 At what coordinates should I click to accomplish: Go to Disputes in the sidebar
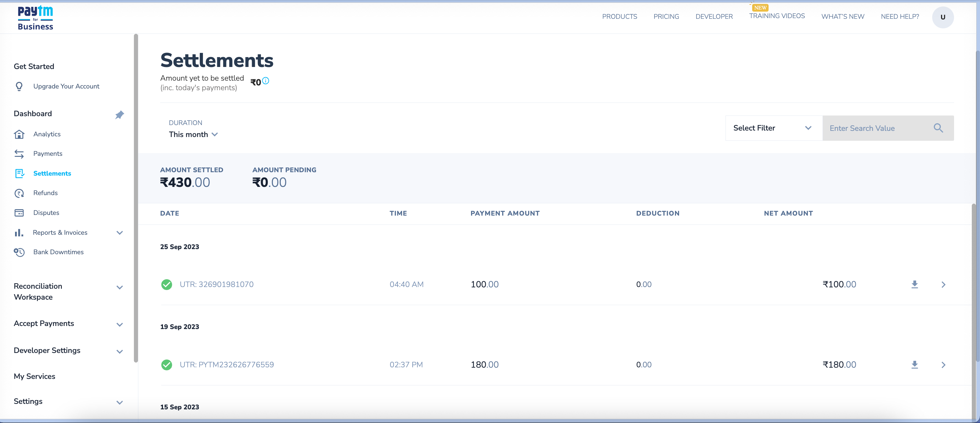pos(46,213)
